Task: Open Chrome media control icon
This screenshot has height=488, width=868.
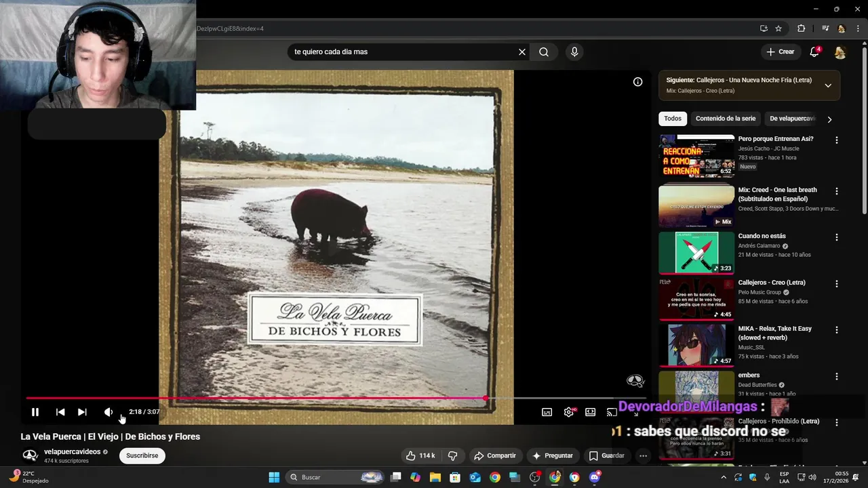Action: [825, 28]
